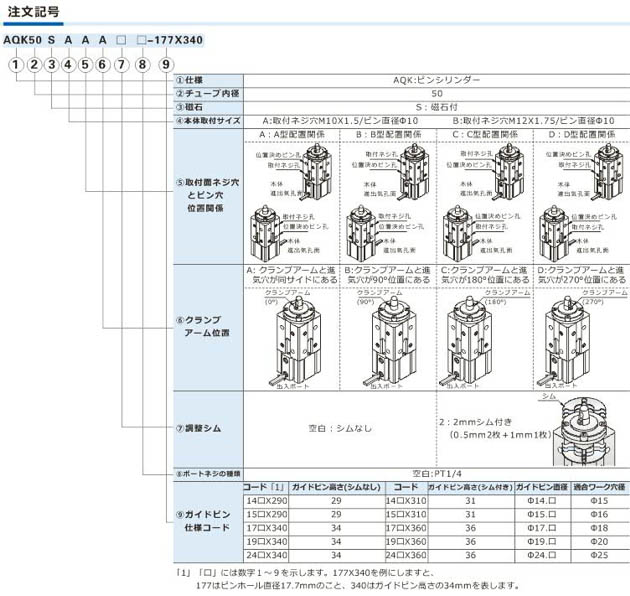Click the AQK:ピンシリンダー value

[x=437, y=80]
